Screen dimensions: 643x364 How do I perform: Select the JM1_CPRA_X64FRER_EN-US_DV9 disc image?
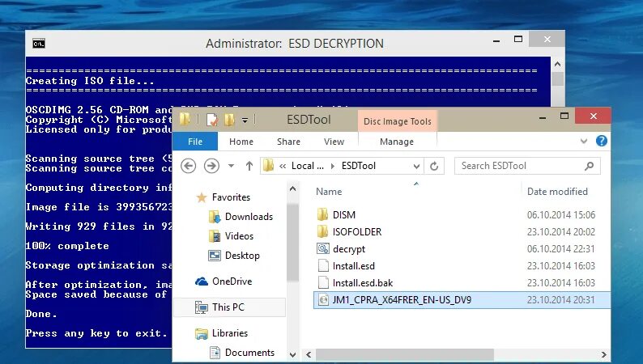click(x=402, y=300)
